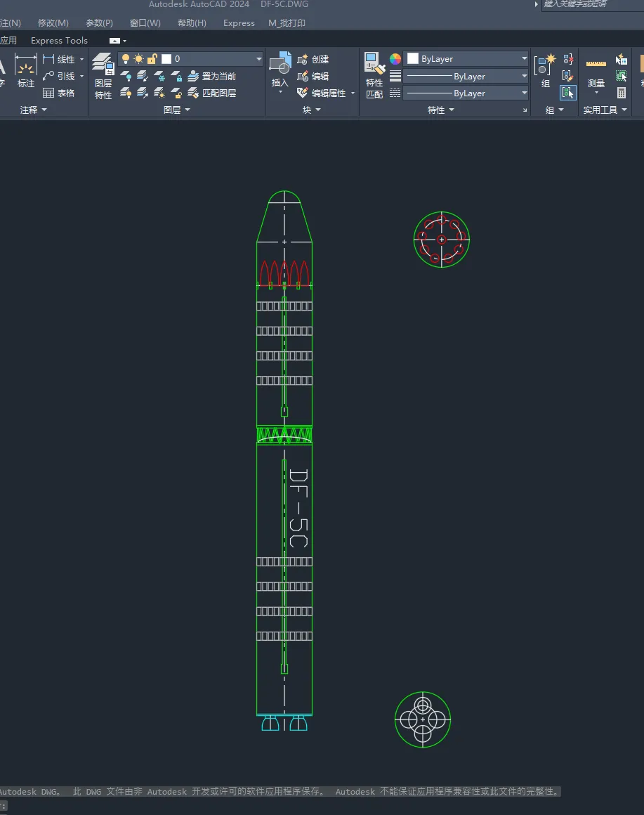Open the Window (窗口) menu
Image resolution: width=644 pixels, height=815 pixels.
pyautogui.click(x=145, y=22)
